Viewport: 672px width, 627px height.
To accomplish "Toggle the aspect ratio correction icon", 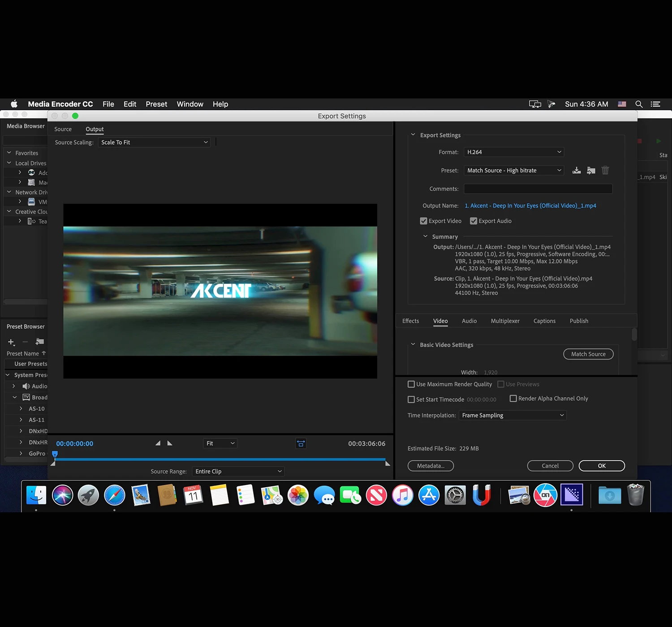I will (301, 443).
